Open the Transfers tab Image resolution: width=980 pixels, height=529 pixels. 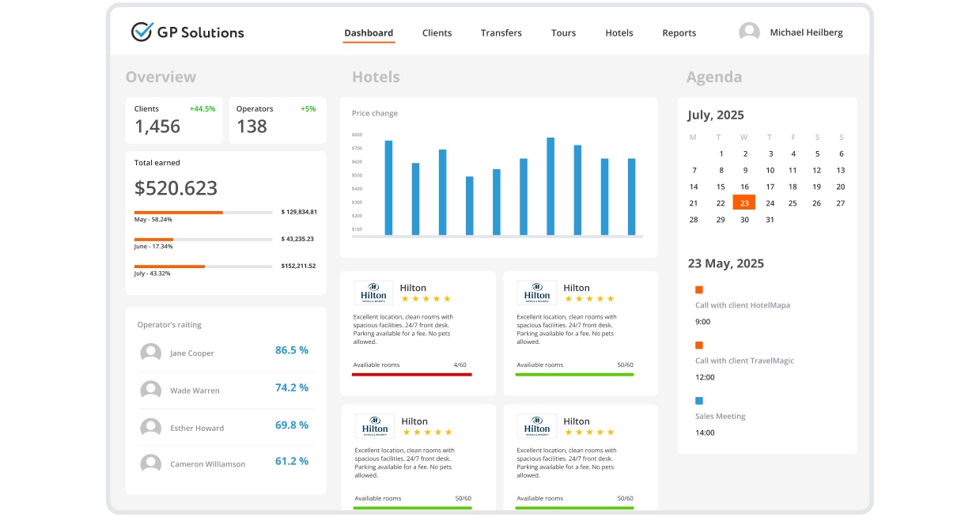coord(501,33)
